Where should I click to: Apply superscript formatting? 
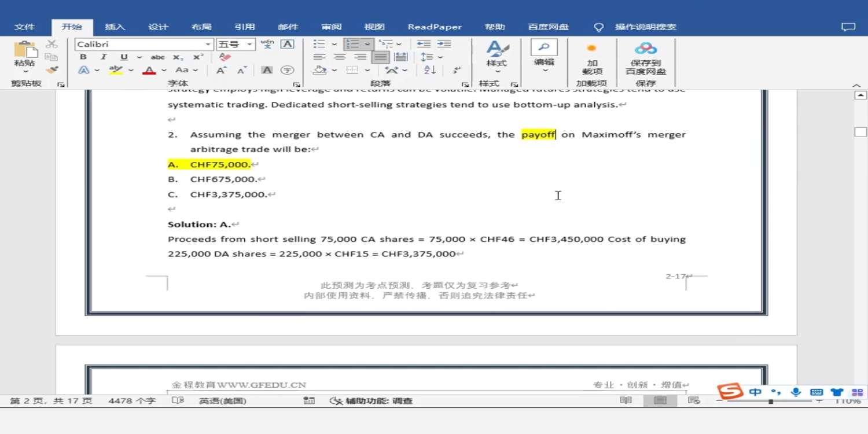point(198,57)
